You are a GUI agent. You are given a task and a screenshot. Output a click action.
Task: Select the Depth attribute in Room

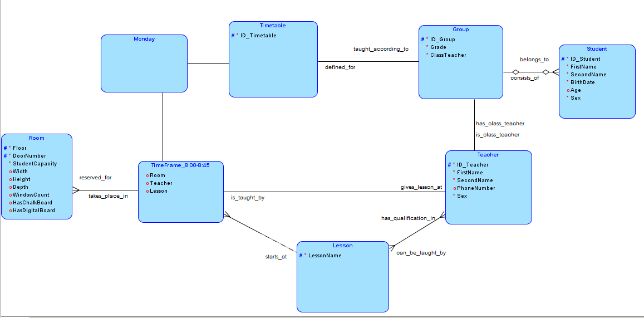coord(21,187)
